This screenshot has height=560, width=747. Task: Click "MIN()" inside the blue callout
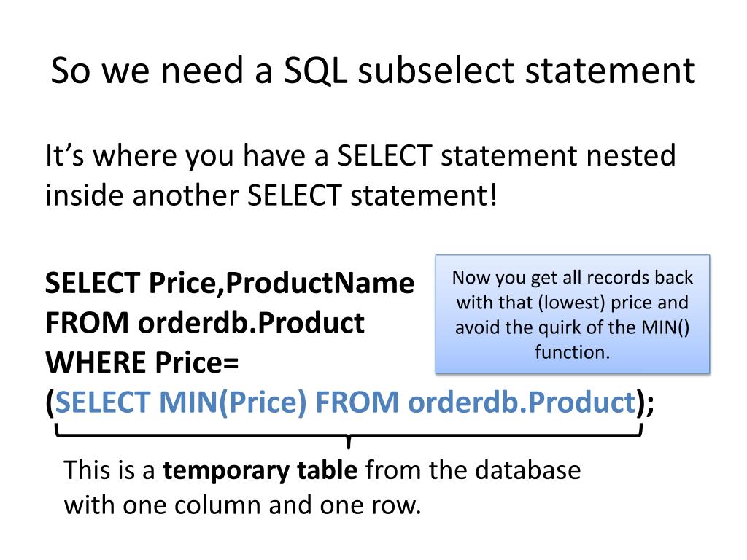667,327
